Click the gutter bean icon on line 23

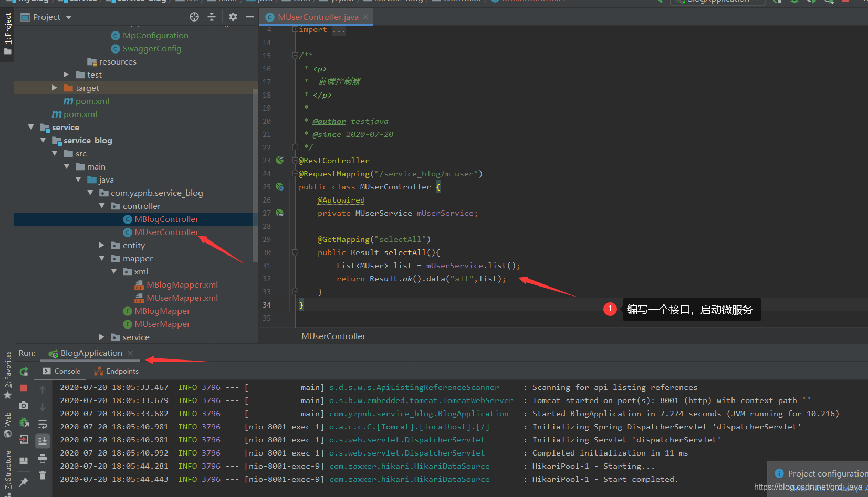280,160
